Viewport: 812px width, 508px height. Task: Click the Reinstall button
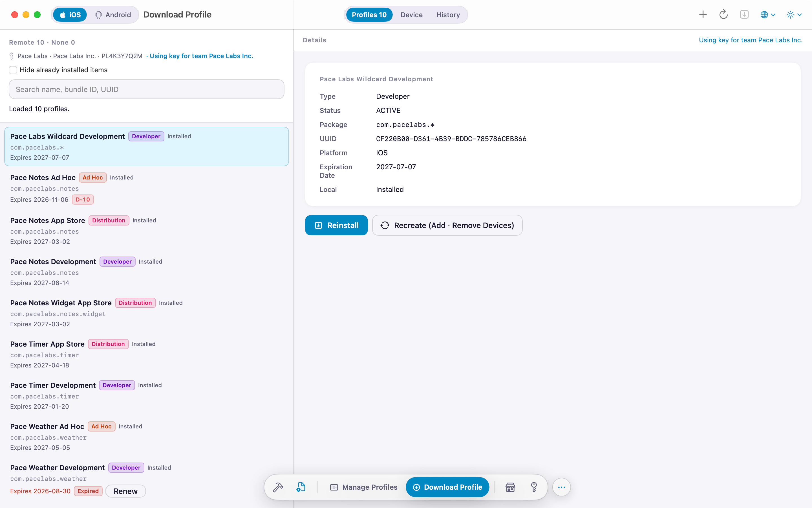pyautogui.click(x=336, y=225)
